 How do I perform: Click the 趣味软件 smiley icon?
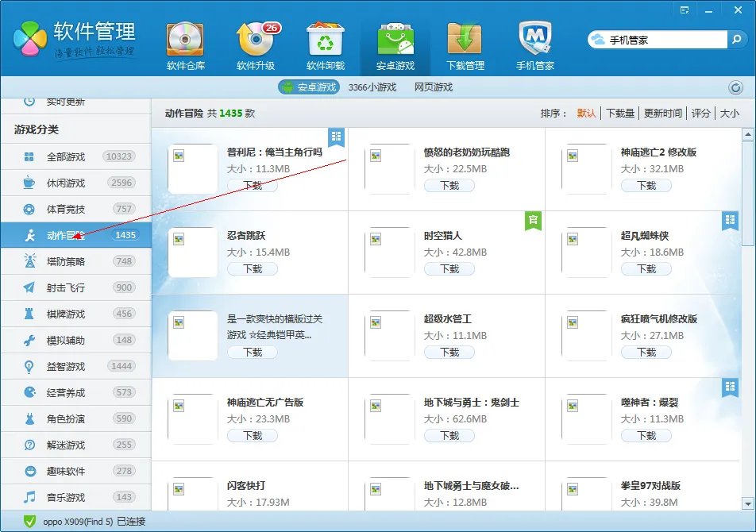point(30,471)
